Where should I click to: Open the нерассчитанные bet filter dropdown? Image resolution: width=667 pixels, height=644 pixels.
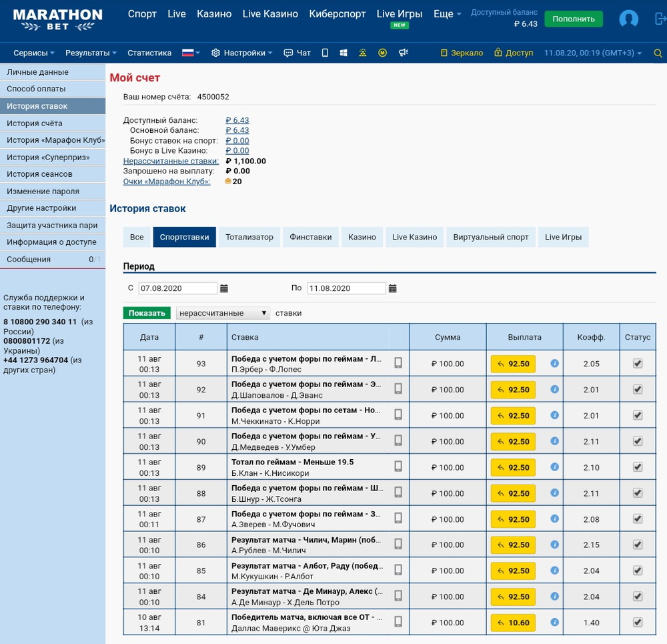click(x=223, y=313)
